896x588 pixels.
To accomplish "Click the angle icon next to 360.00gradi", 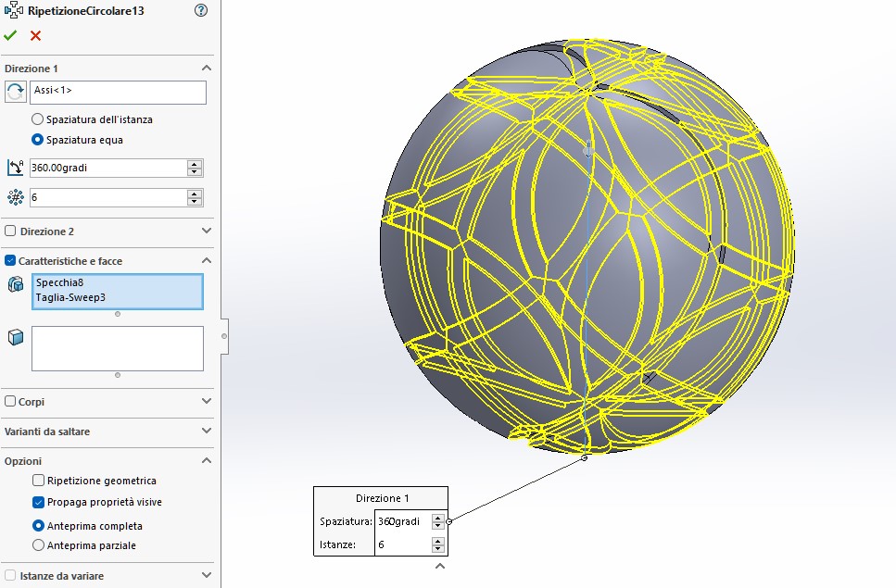I will pos(16,168).
